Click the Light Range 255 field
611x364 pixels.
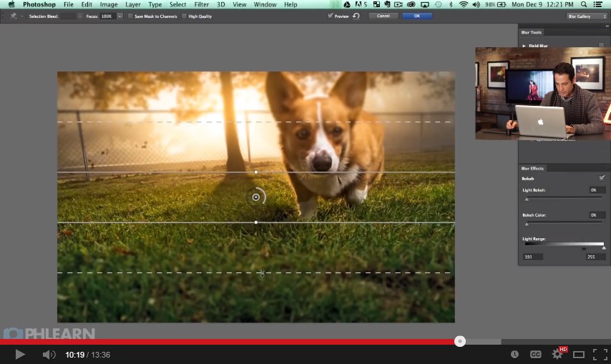[x=595, y=257]
